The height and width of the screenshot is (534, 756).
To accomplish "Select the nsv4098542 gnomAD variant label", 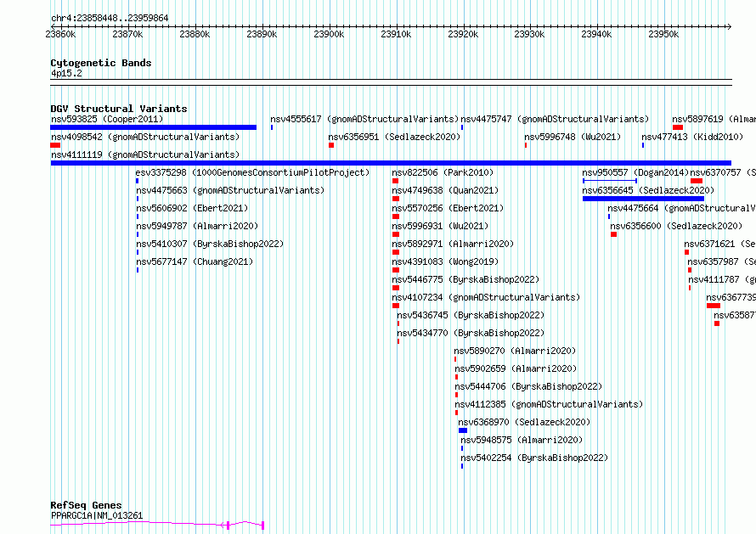I will [x=145, y=137].
